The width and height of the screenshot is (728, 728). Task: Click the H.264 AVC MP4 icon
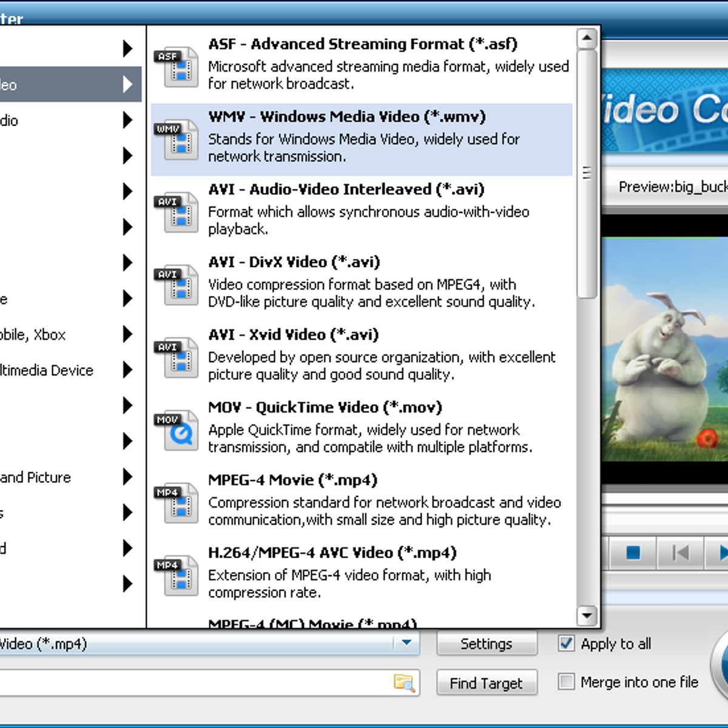[x=176, y=576]
